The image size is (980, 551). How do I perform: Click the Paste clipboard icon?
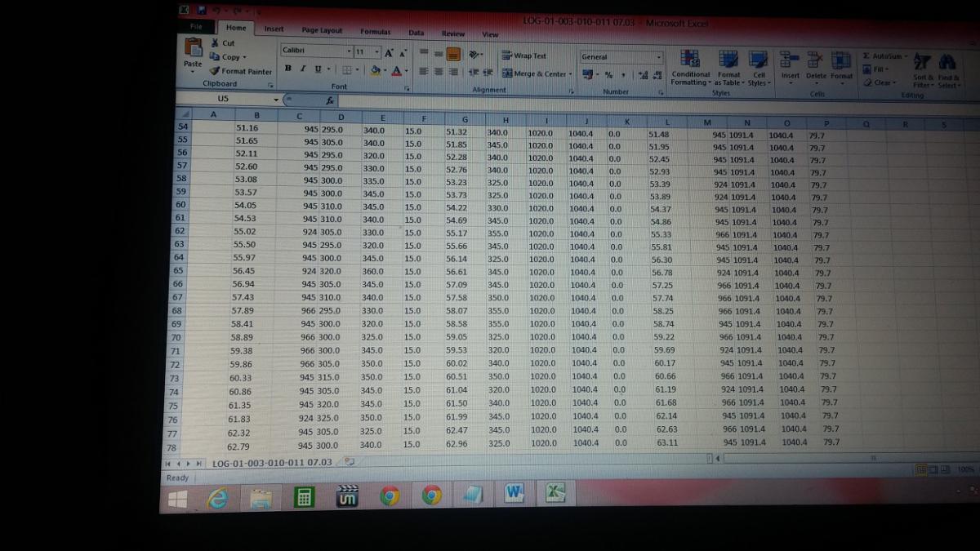pos(193,50)
